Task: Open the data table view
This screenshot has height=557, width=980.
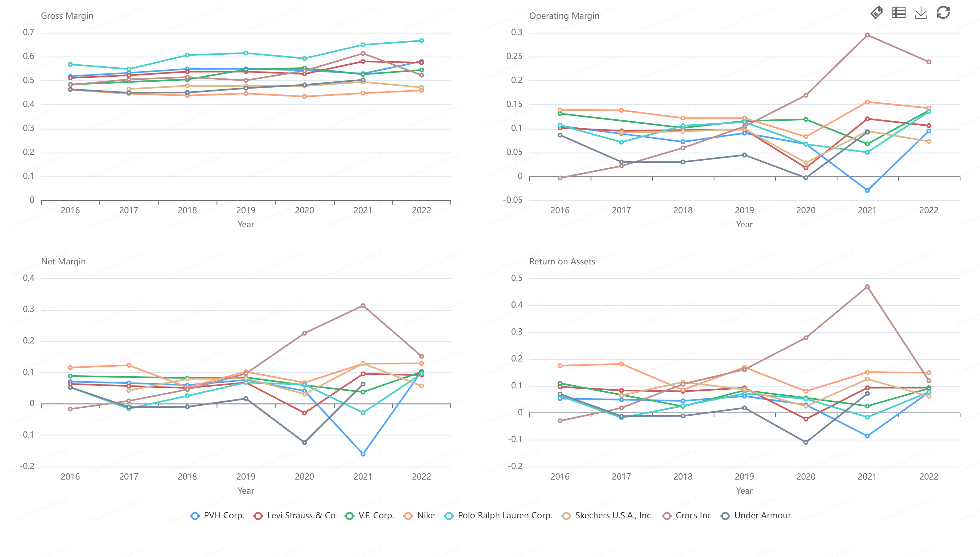Action: pos(899,12)
